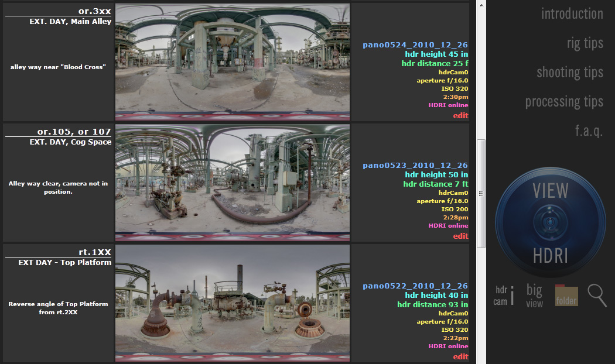Select the Cog Space panorama thumbnail
Viewport: 615px width, 364px height.
click(232, 183)
